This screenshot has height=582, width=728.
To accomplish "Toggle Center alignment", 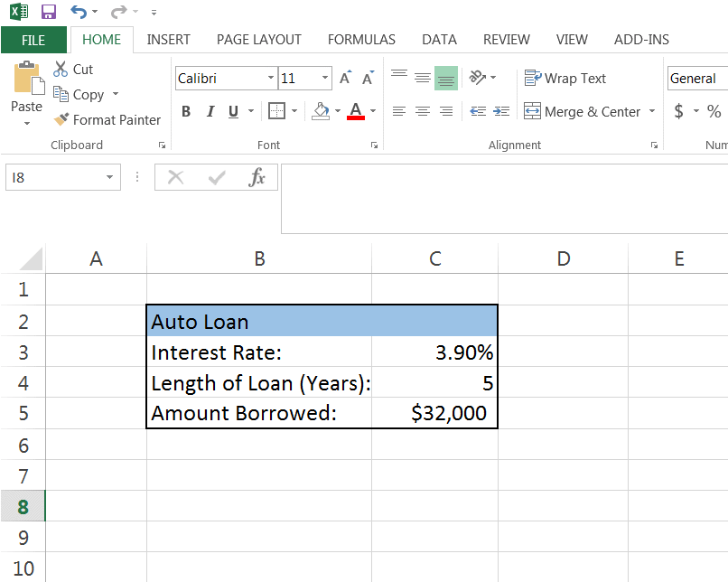I will [423, 111].
